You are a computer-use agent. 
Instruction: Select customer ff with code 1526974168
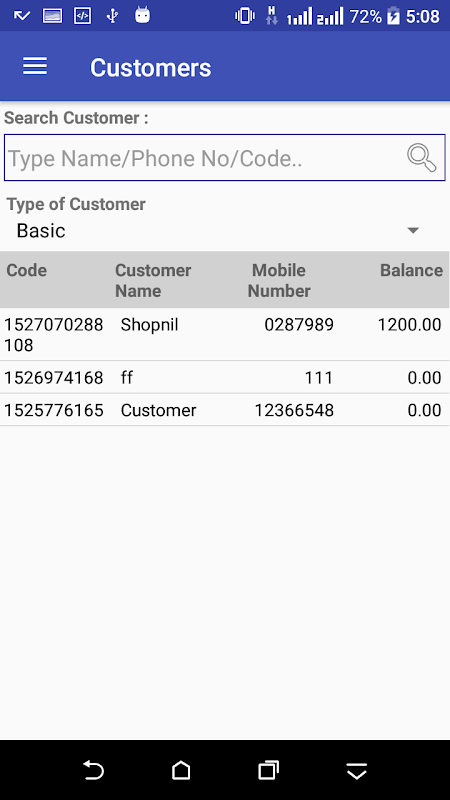click(x=225, y=378)
